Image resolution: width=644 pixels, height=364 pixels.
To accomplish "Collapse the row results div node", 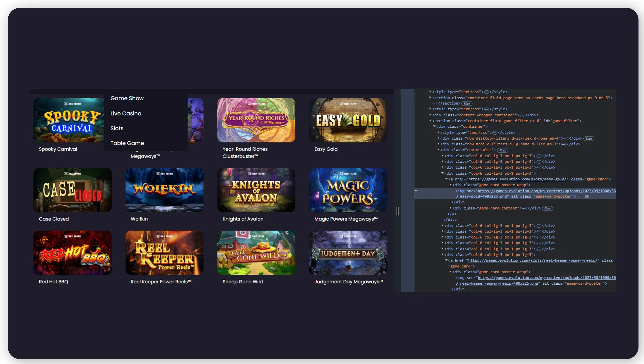I will click(x=438, y=150).
